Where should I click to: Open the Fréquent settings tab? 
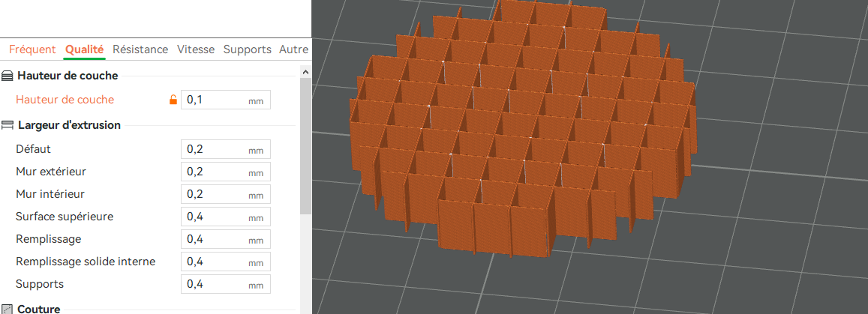(x=32, y=49)
